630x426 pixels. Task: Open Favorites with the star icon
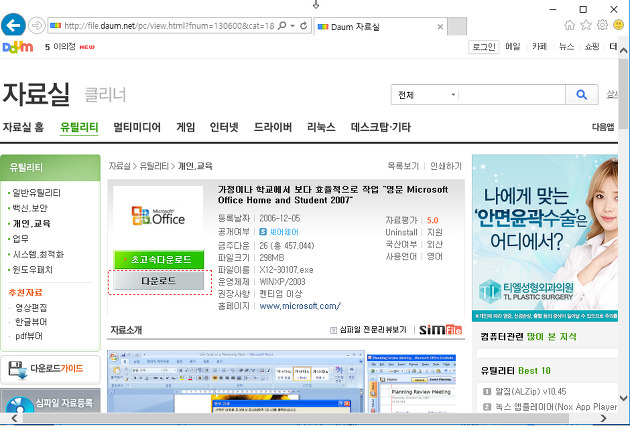click(x=586, y=25)
